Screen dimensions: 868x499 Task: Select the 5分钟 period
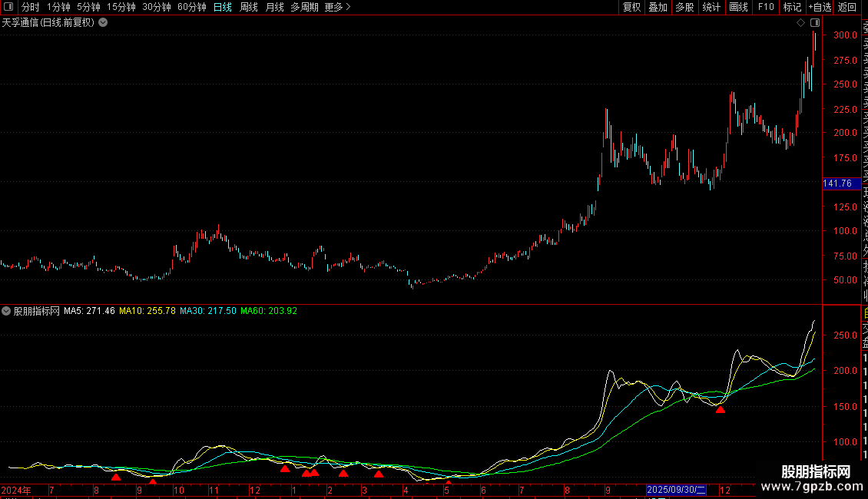click(x=88, y=7)
